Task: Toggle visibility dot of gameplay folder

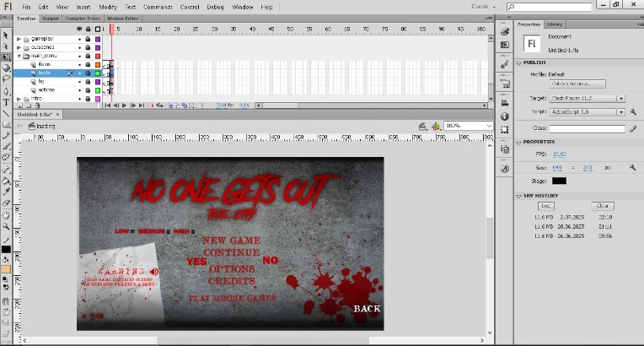Action: (x=80, y=39)
